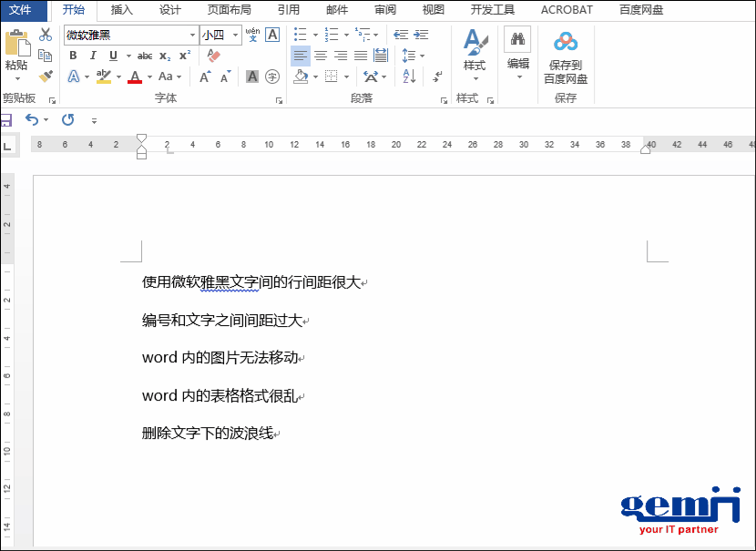Screen dimensions: 756x551
Task: Open the Font dialog launcher
Action: coord(280,101)
